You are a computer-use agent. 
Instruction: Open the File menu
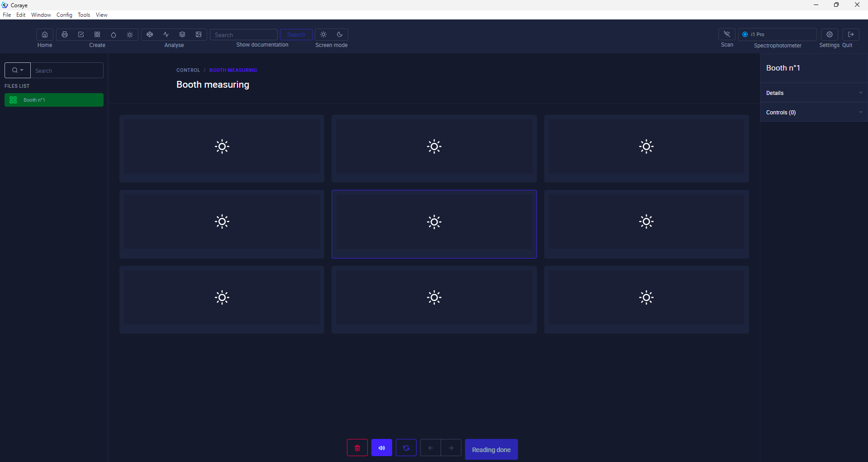[7, 15]
